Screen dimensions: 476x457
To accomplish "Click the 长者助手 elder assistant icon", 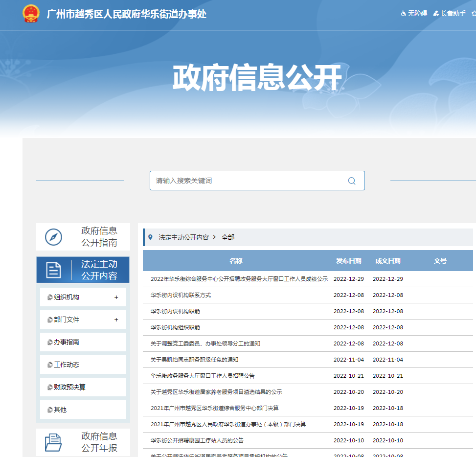I will (436, 14).
